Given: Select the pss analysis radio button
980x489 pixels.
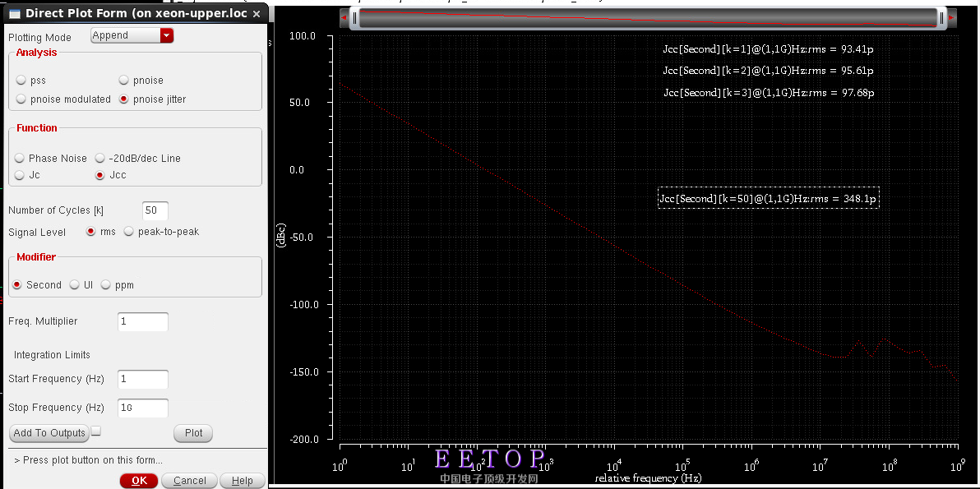Looking at the screenshot, I should pyautogui.click(x=21, y=81).
